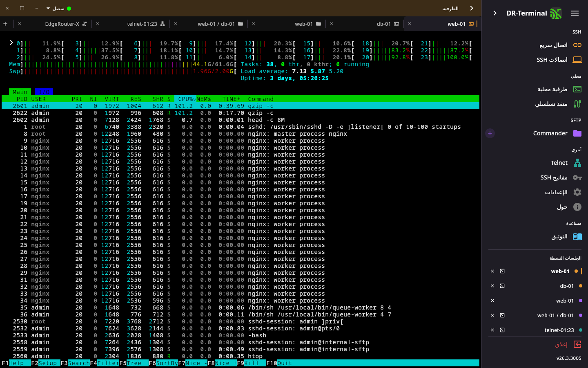Click plus button next to Commander
Screen dimensions: 588x368
pos(490,133)
